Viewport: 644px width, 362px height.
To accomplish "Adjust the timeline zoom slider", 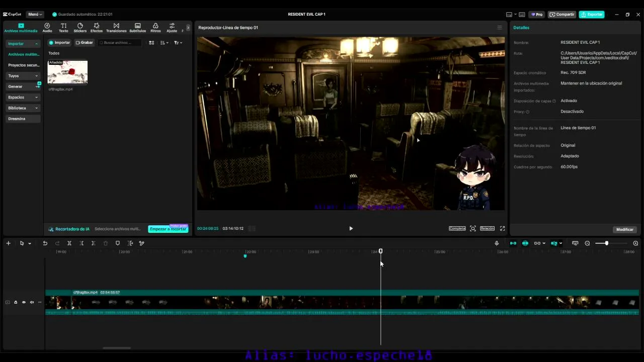I will [606, 243].
